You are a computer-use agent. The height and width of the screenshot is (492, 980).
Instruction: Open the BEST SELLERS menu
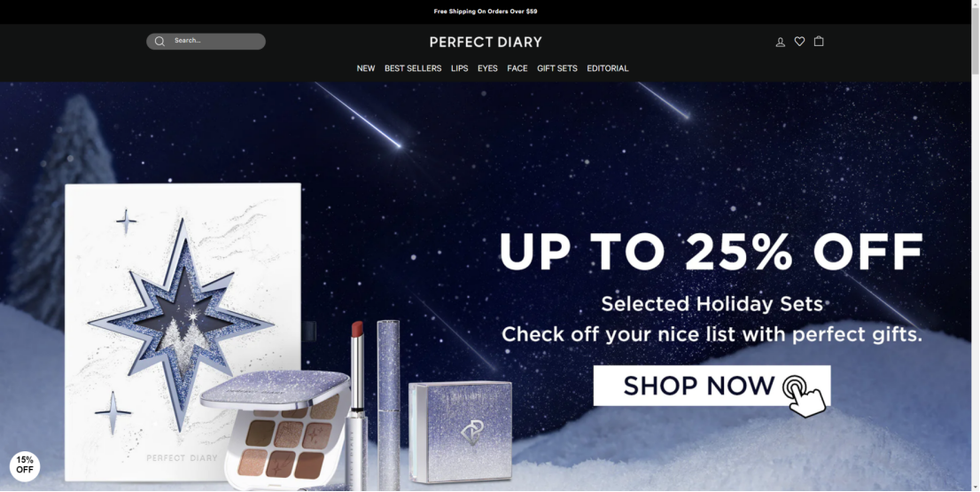[x=413, y=68]
